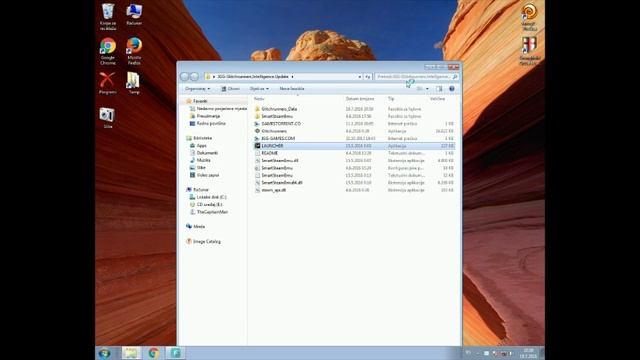Open the taskbar clock and date
This screenshot has height=360, width=640.
[528, 353]
